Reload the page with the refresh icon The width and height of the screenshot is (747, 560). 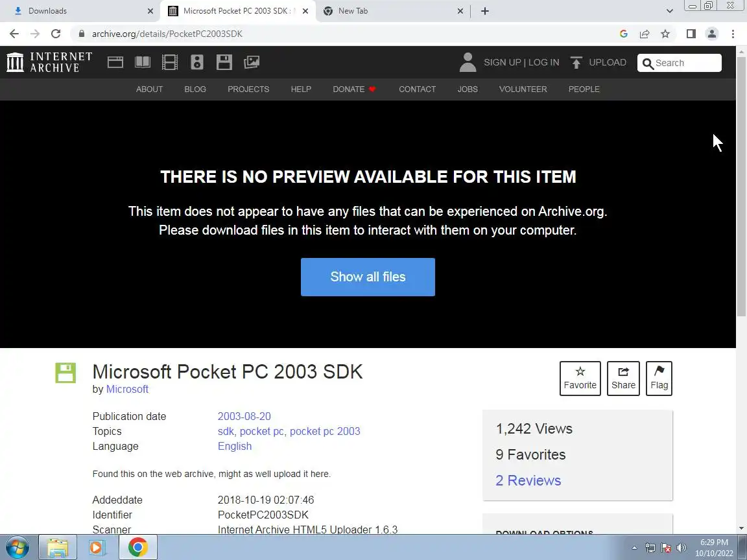pos(56,34)
